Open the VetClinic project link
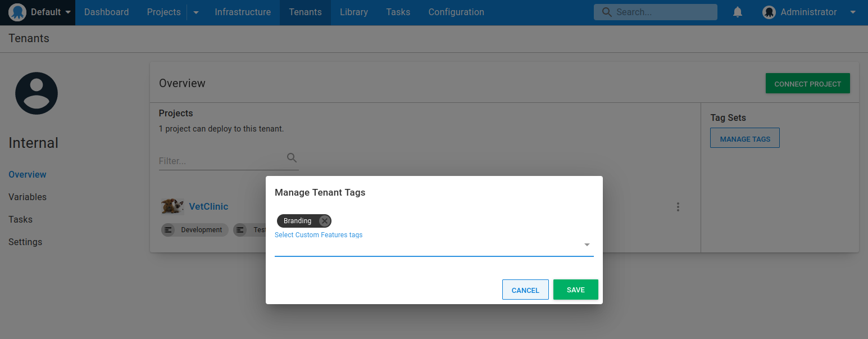The width and height of the screenshot is (868, 339). click(x=208, y=206)
